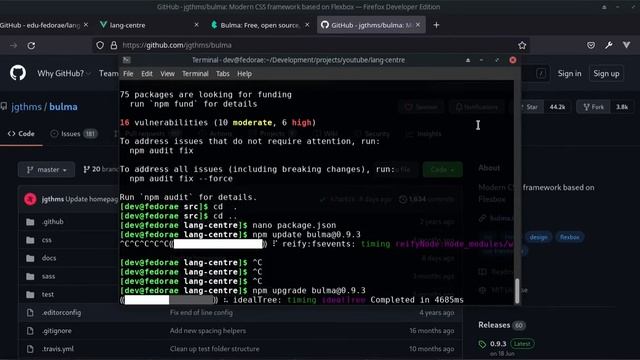This screenshot has width=640, height=360.
Task: Open the css folder
Action: (x=47, y=240)
